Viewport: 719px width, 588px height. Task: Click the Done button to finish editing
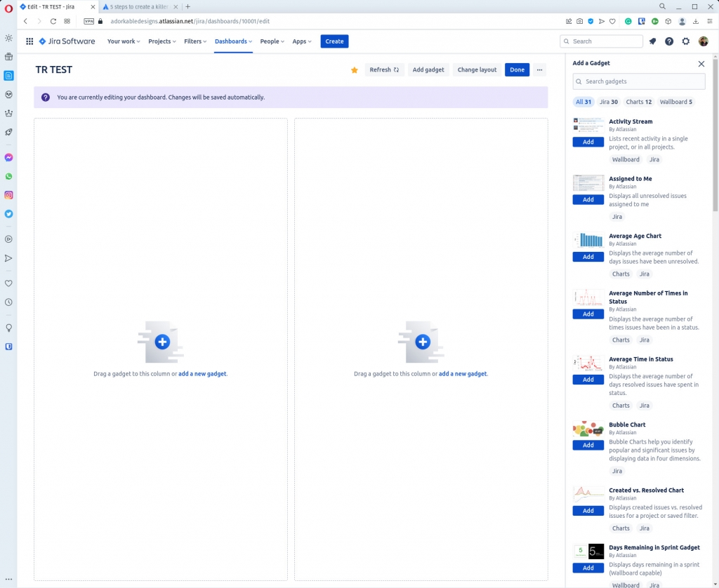(x=517, y=69)
